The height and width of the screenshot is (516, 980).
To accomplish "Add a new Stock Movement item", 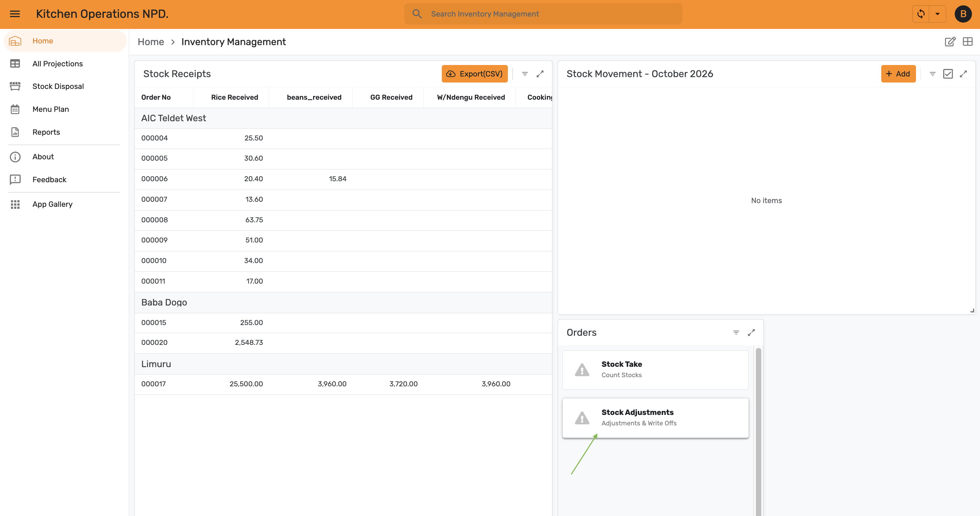I will click(x=898, y=74).
